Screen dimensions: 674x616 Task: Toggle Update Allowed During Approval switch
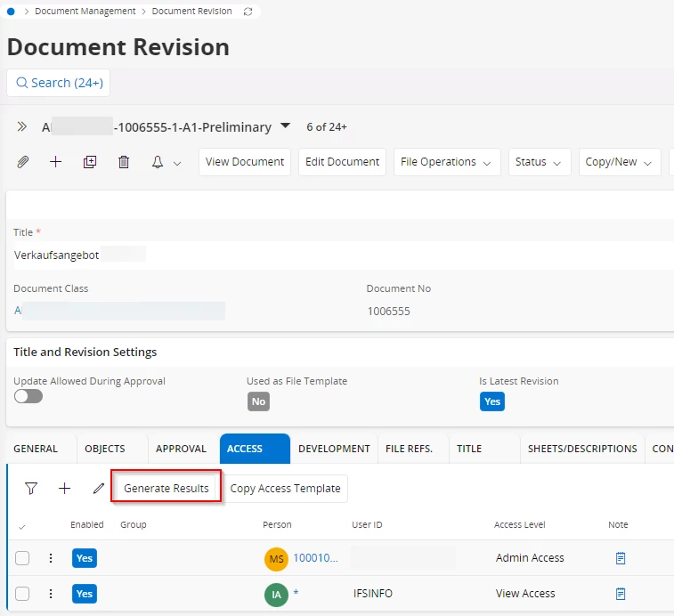pyautogui.click(x=28, y=396)
